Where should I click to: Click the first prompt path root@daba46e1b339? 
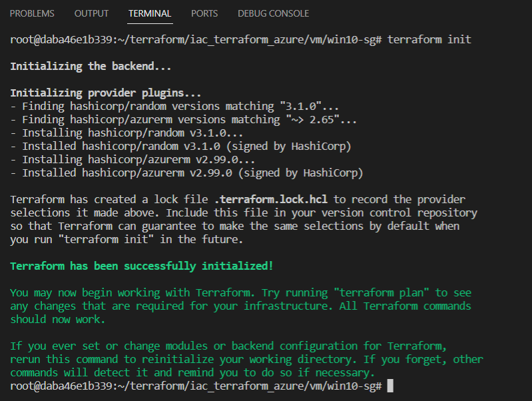pos(196,39)
